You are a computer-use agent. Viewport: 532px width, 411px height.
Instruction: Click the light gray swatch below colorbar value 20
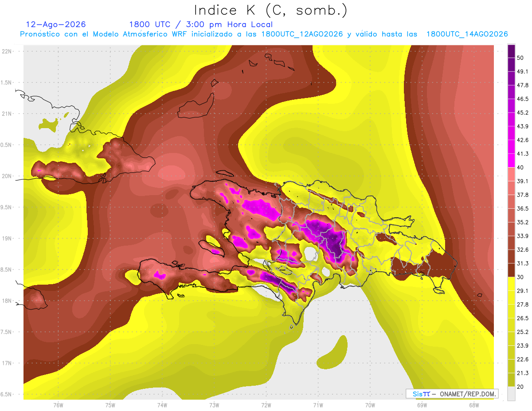pyautogui.click(x=511, y=393)
